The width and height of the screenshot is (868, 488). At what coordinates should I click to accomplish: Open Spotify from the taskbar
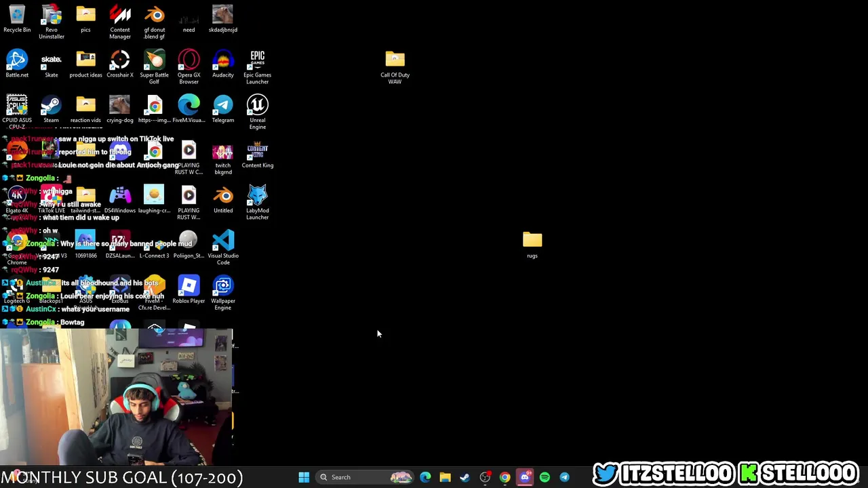pos(545,477)
